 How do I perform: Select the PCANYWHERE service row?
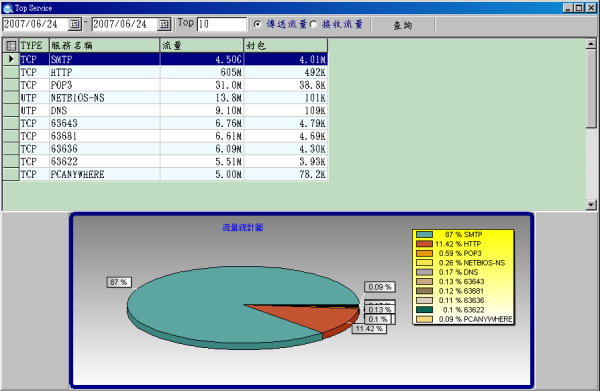tap(173, 174)
